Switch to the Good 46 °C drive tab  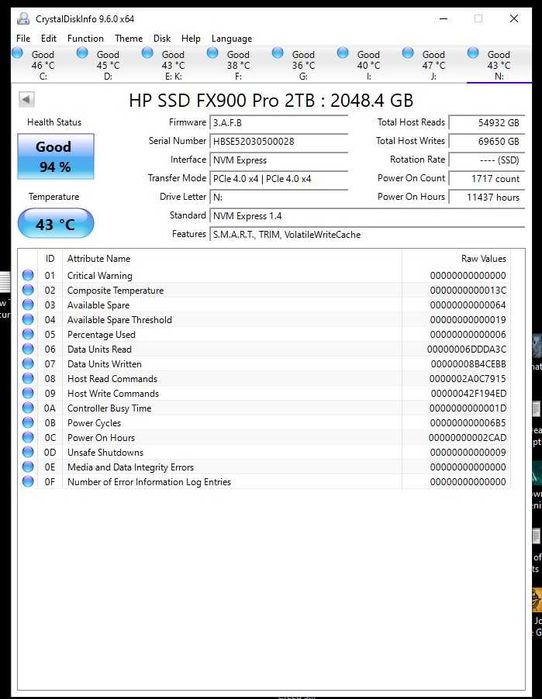(x=43, y=65)
